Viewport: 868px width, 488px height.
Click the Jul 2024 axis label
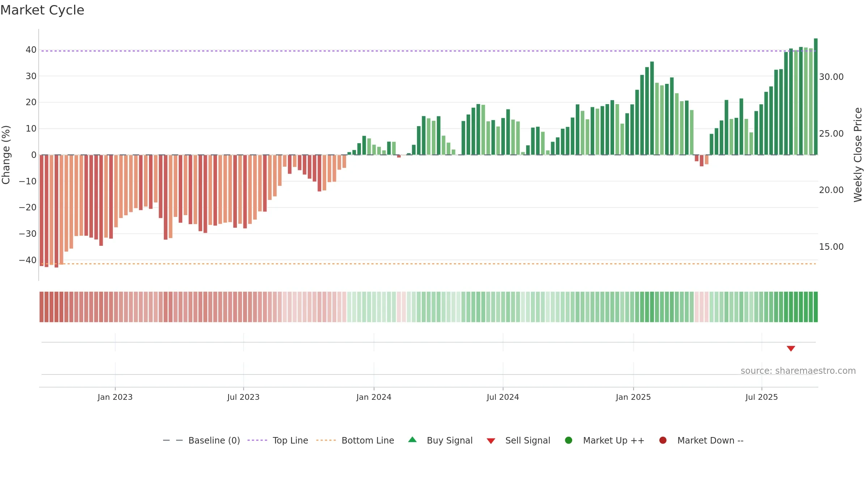503,397
